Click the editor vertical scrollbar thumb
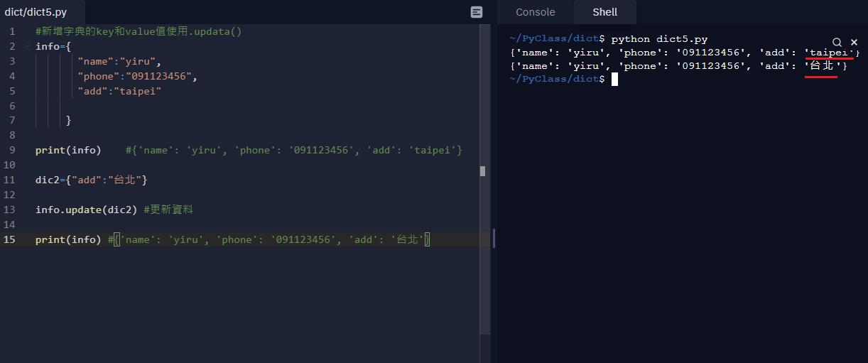Image resolution: width=868 pixels, height=363 pixels. point(483,171)
